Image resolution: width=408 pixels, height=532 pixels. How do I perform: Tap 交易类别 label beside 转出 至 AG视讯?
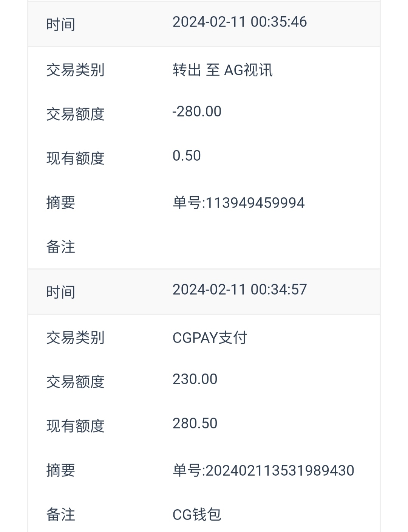75,70
